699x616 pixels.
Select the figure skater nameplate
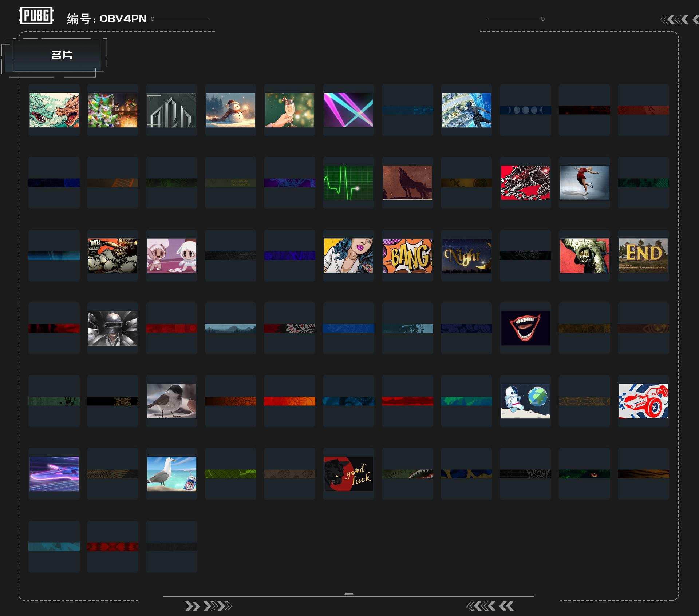(584, 183)
